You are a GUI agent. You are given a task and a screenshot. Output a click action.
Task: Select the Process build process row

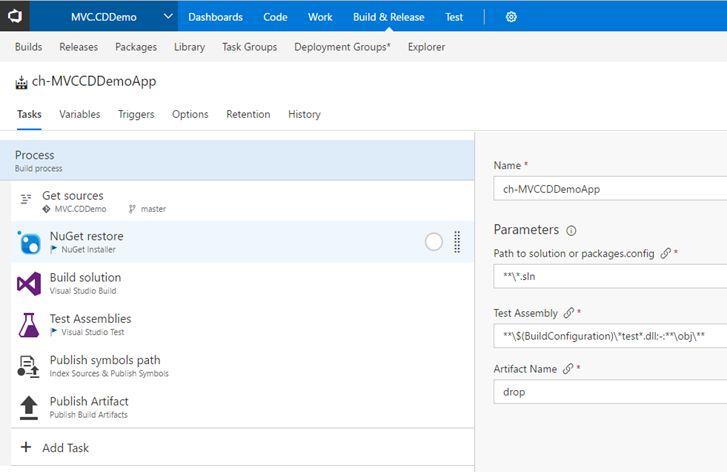coord(237,160)
